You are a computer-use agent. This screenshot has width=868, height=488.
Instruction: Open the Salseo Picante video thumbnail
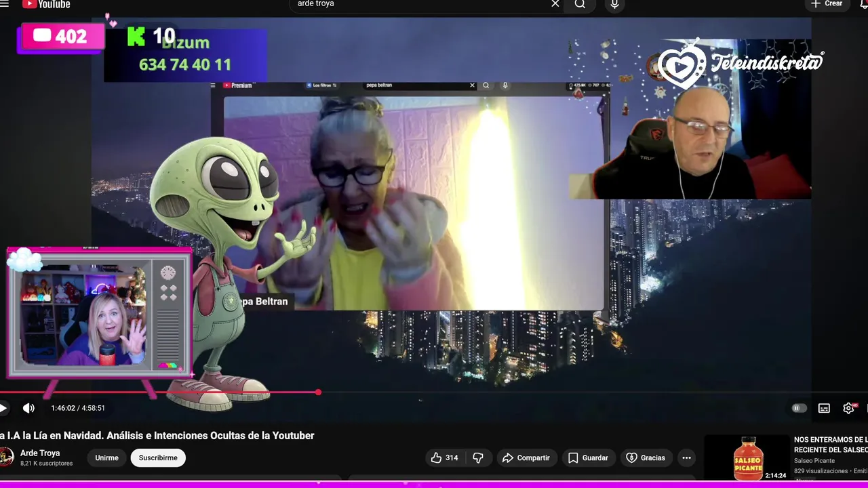(x=747, y=458)
